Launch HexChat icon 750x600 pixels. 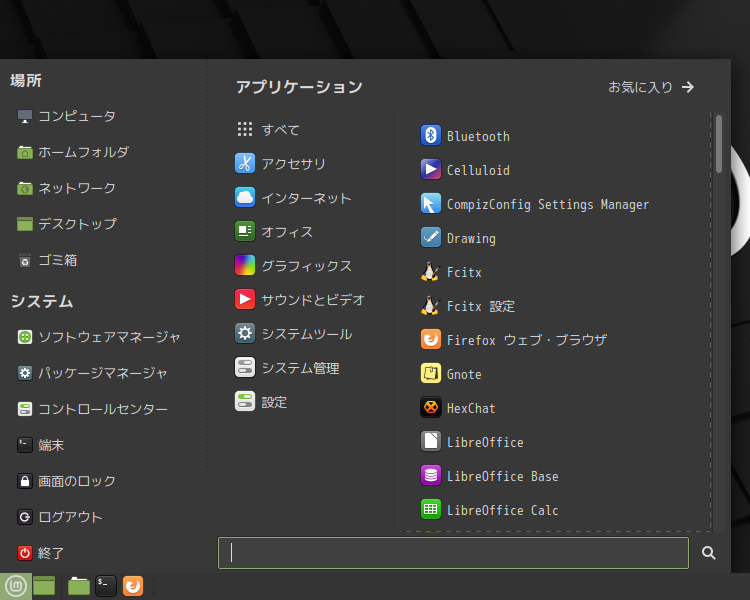[430, 407]
